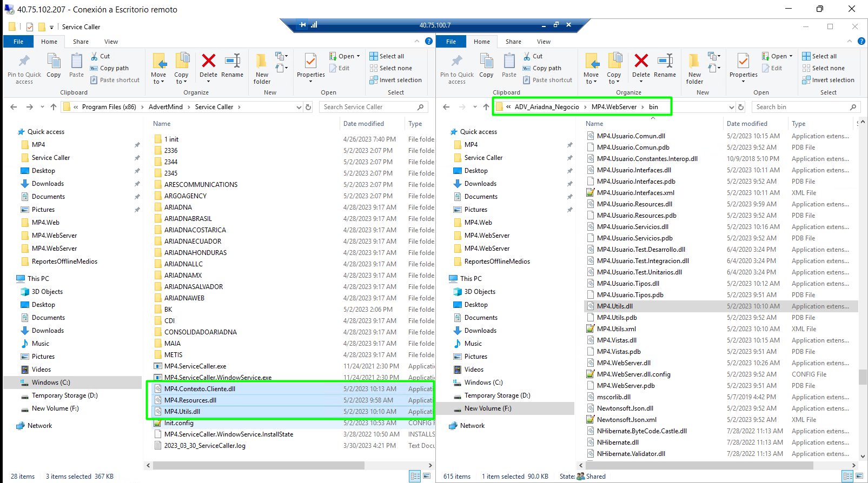Viewport: 868px width, 483px height.
Task: Click help icon in right window ribbon
Action: [862, 41]
